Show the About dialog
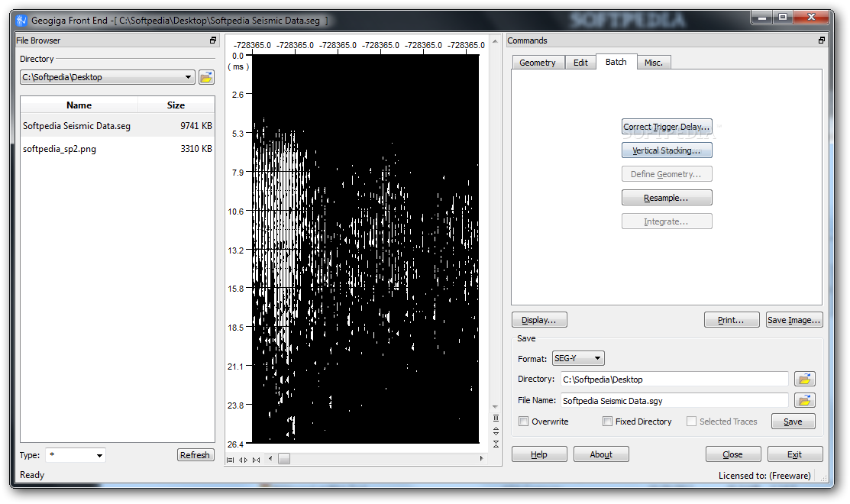 tap(601, 454)
